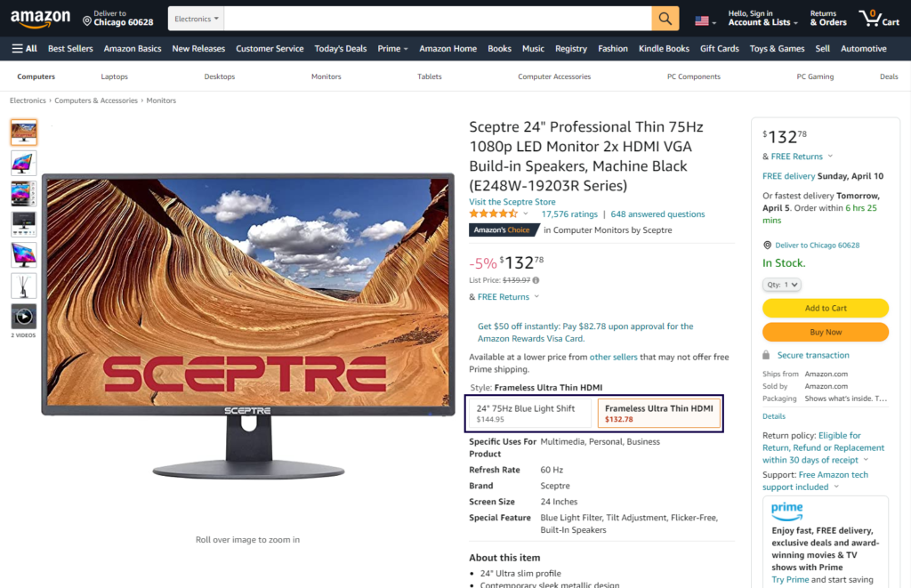Image resolution: width=911 pixels, height=588 pixels.
Task: Click the List Price info icon
Action: click(536, 280)
